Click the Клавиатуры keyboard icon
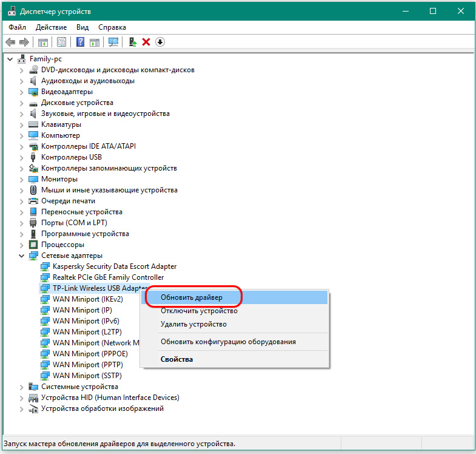 pyautogui.click(x=33, y=124)
